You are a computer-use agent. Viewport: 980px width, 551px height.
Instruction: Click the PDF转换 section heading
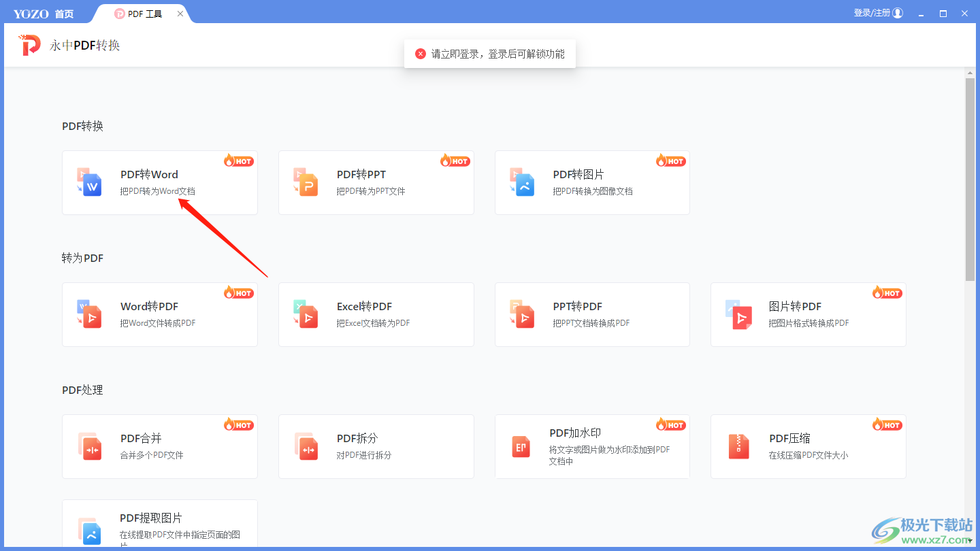[x=82, y=126]
